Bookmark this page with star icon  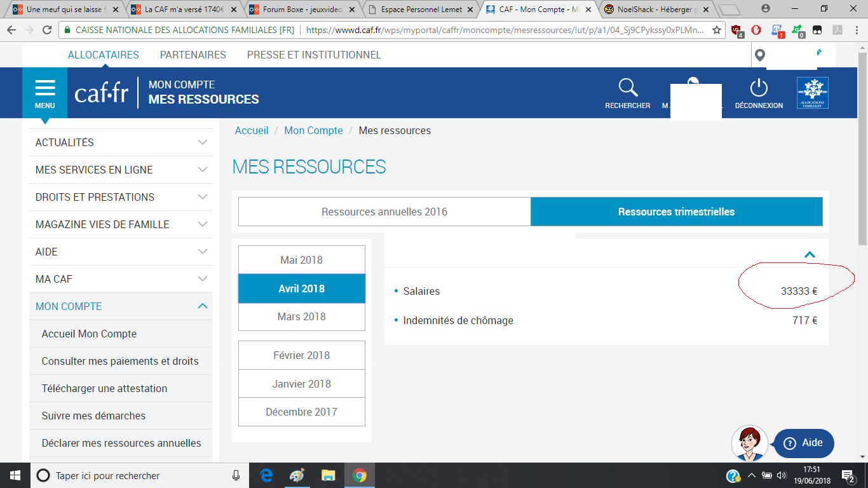pos(717,30)
